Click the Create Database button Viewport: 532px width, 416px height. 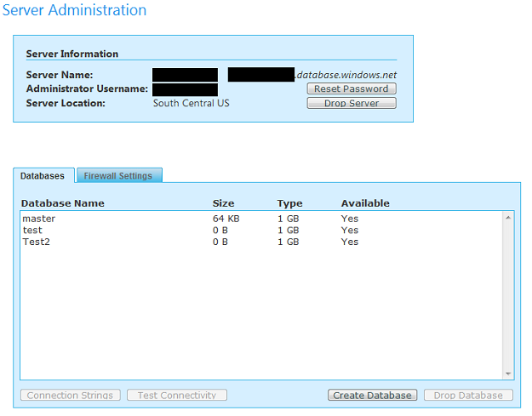[x=372, y=395]
